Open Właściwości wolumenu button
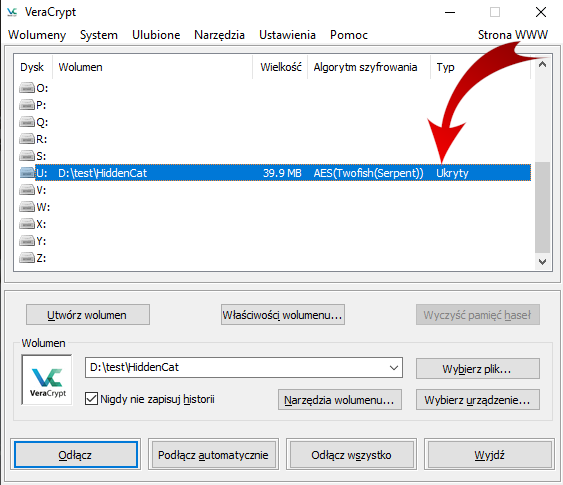 click(283, 315)
